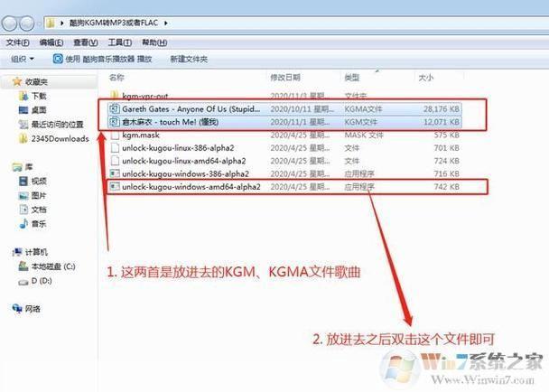Click the Back navigation button
Screen dimensions: 549x392
[9, 23]
